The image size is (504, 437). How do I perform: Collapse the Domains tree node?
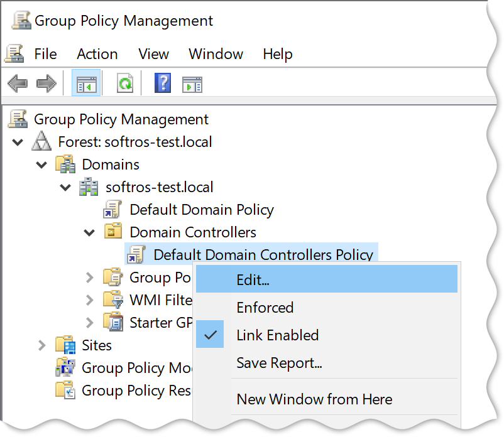tap(41, 165)
